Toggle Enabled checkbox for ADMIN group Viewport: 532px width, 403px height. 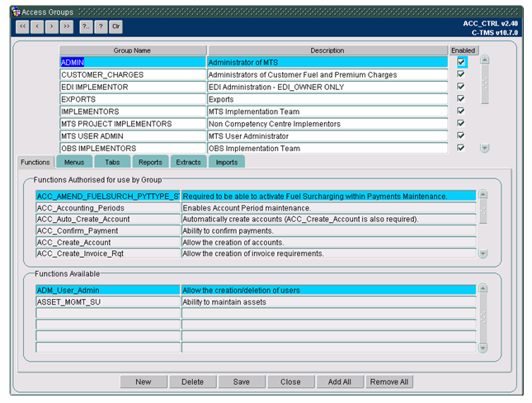461,62
